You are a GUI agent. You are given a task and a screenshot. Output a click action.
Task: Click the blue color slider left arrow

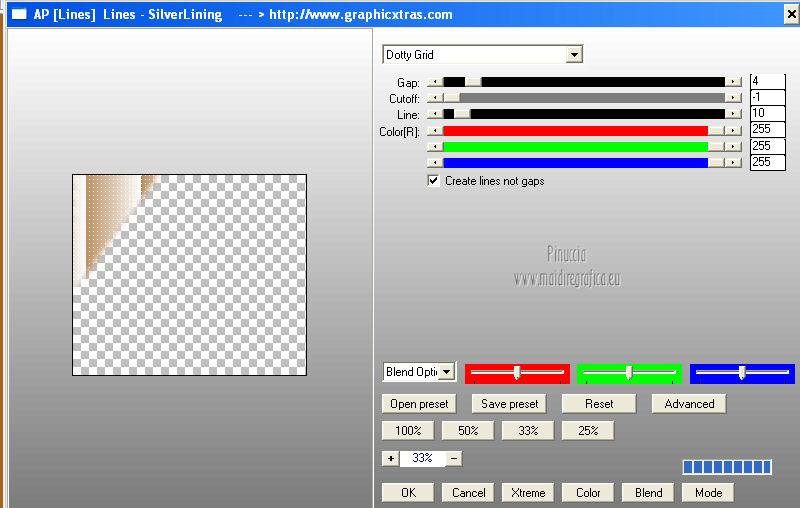(x=435, y=163)
